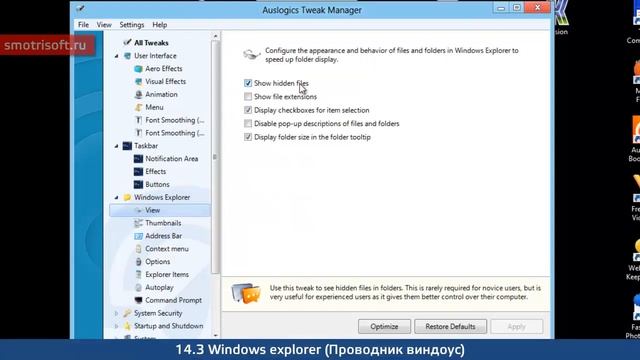This screenshot has width=640, height=360.
Task: Click the Explorer Items icon
Action: point(138,274)
